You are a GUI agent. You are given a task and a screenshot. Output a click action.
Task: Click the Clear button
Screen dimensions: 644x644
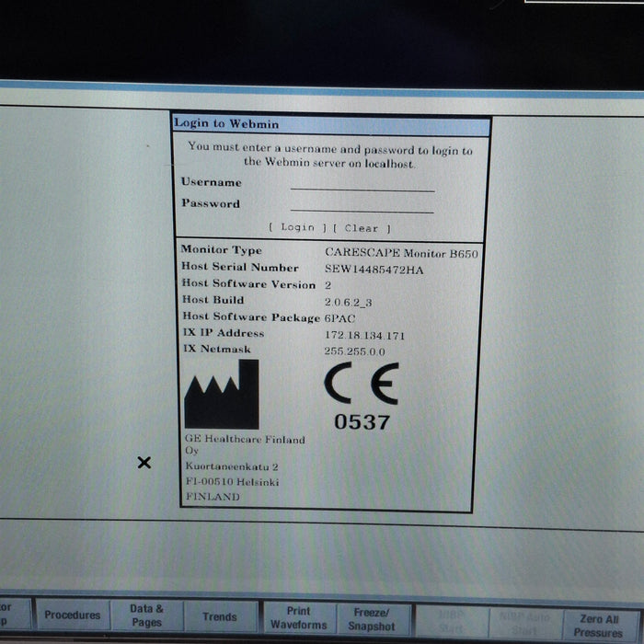coord(362,228)
